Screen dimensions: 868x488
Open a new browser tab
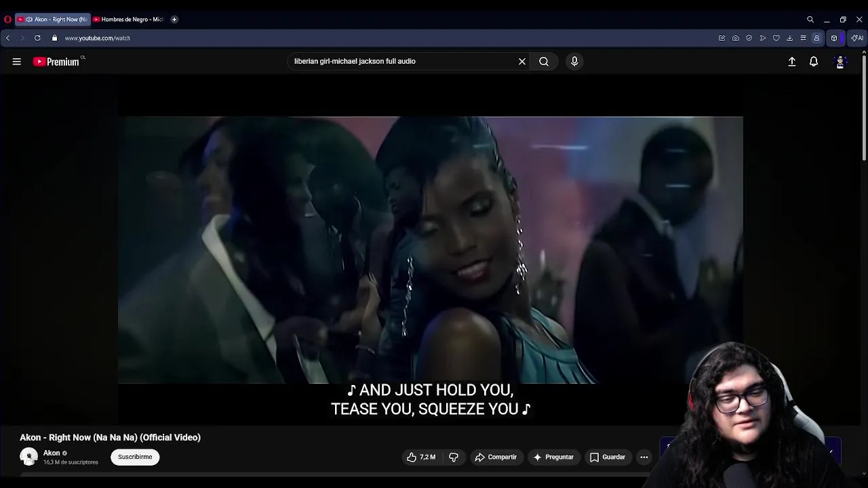point(174,20)
